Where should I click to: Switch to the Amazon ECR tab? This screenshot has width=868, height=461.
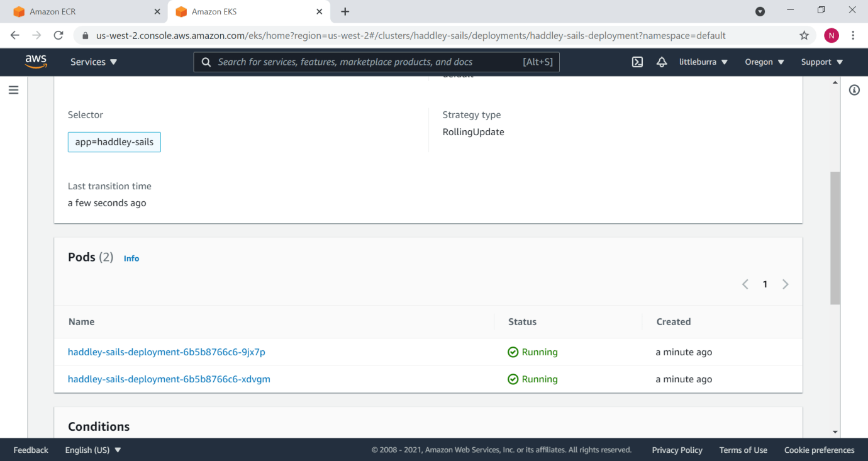(x=85, y=11)
